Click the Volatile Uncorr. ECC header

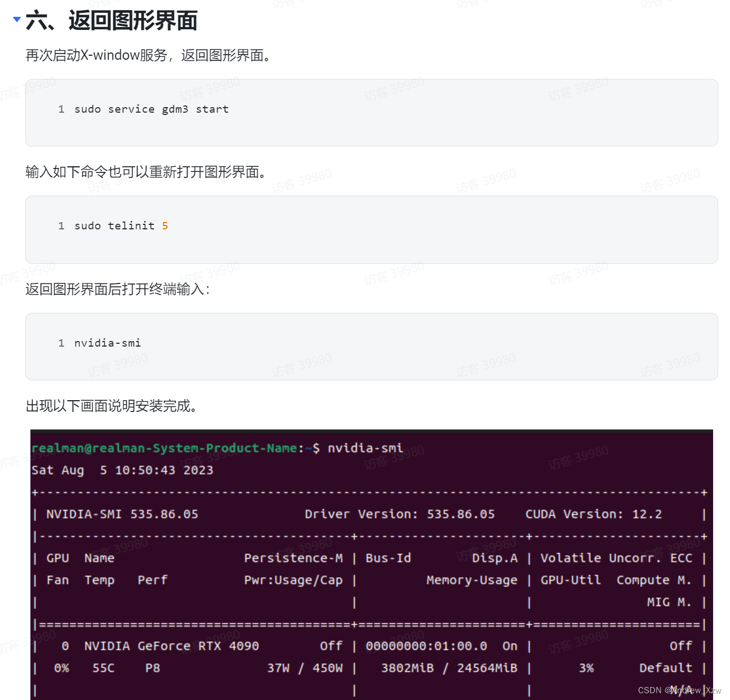click(x=616, y=558)
